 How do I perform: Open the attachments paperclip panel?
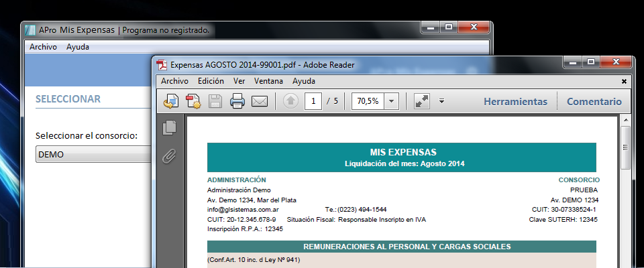coord(170,156)
